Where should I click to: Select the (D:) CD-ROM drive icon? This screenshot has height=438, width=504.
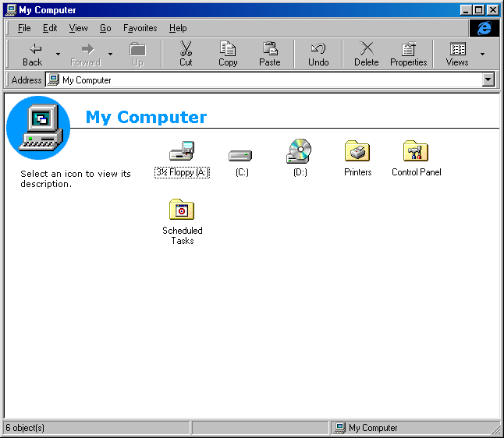[299, 151]
